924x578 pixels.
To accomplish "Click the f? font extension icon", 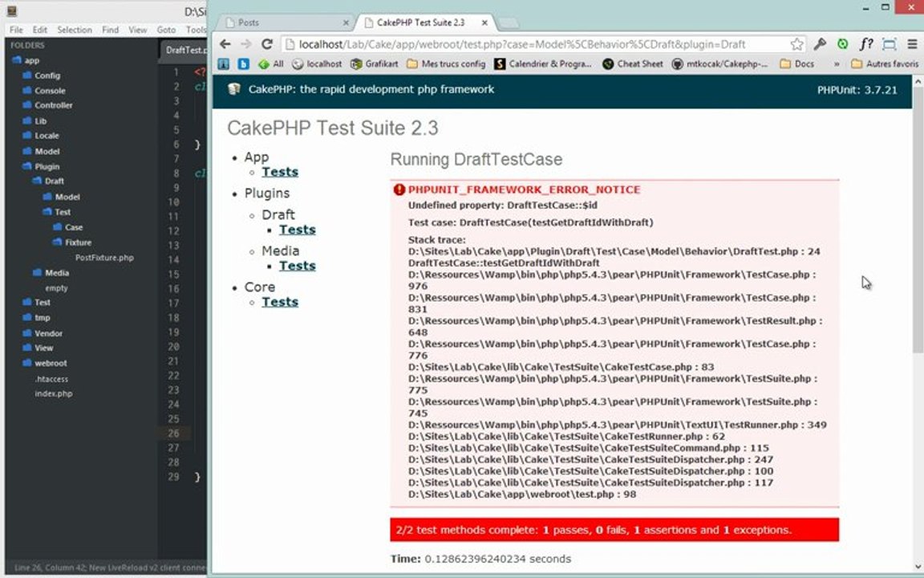I will click(865, 44).
